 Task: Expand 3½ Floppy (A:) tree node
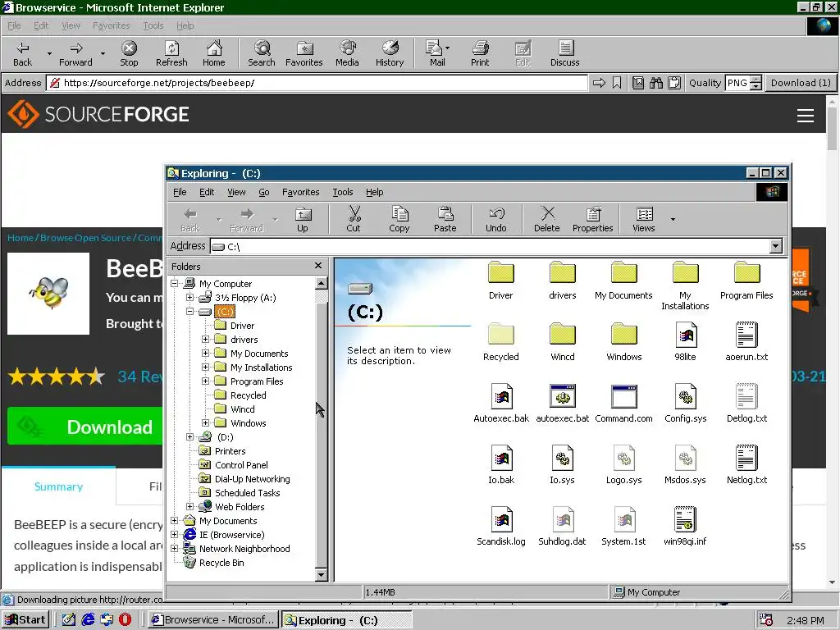point(189,297)
